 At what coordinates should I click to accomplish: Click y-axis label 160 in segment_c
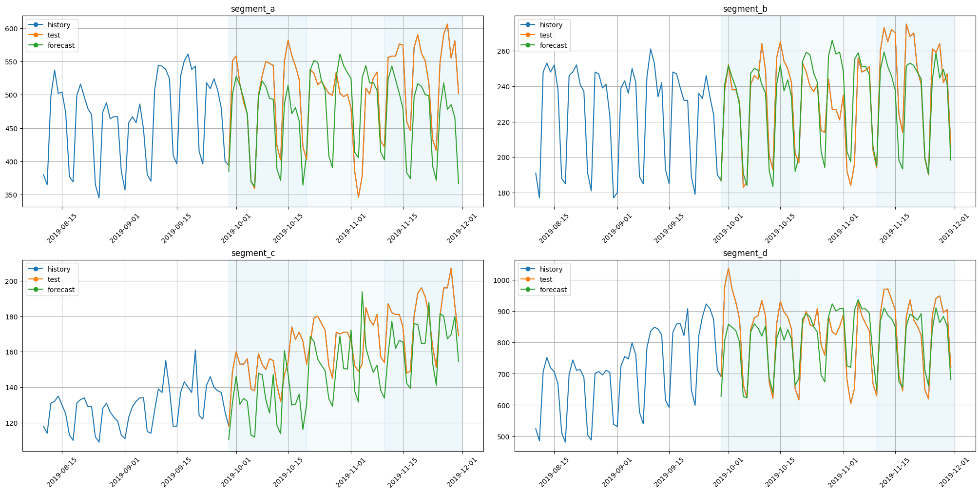(13, 352)
